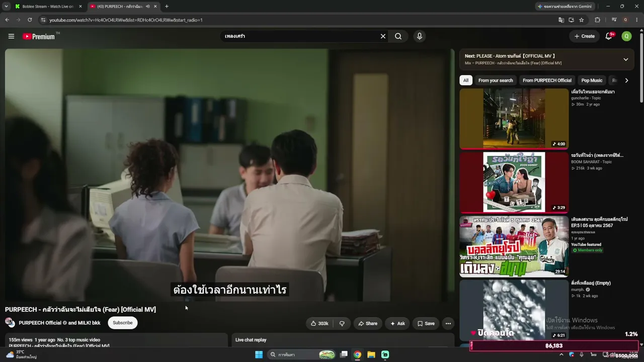644x362 pixels.
Task: Like the PURPEECH video
Action: 319,323
